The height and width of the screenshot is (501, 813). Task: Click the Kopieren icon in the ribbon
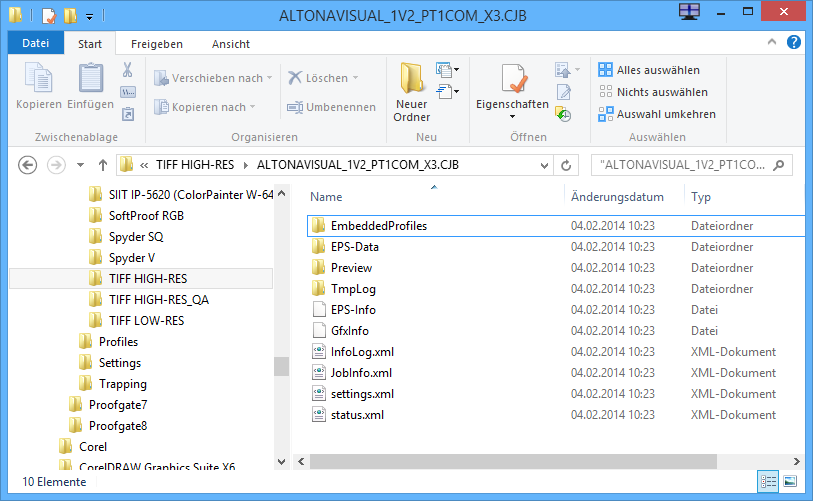click(x=38, y=80)
